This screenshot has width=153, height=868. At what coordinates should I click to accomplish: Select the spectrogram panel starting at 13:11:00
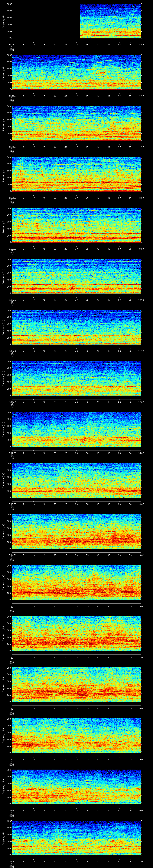click(77, 378)
